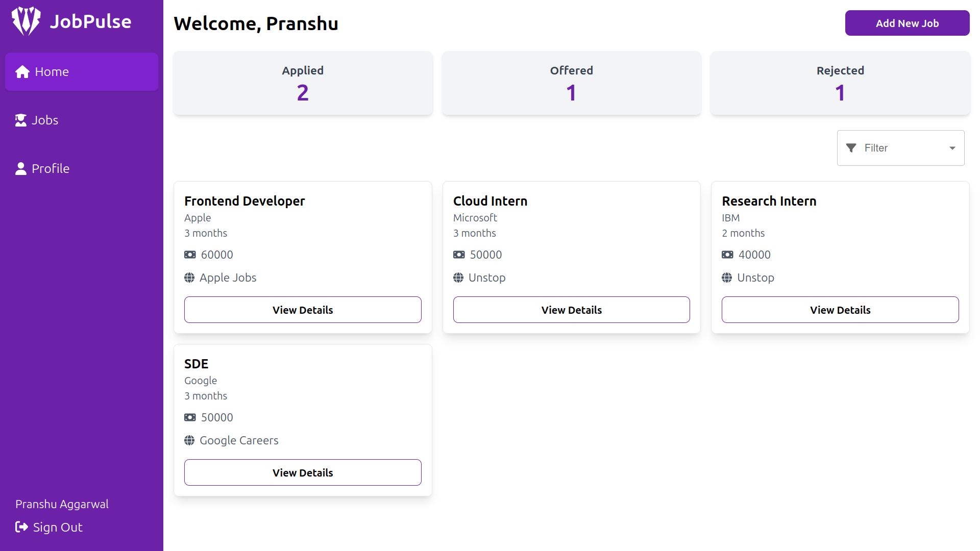Click the JobPulse brand title
980x551 pixels.
(x=90, y=21)
